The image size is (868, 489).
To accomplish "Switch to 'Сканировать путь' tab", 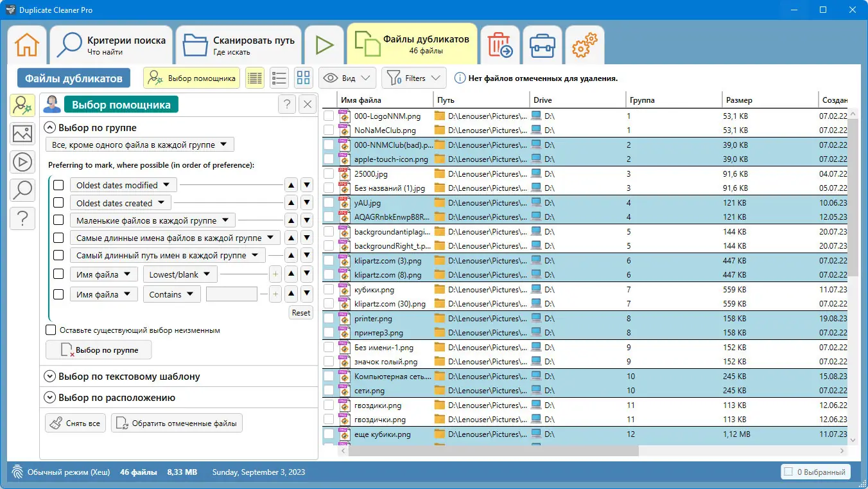I will click(x=238, y=46).
